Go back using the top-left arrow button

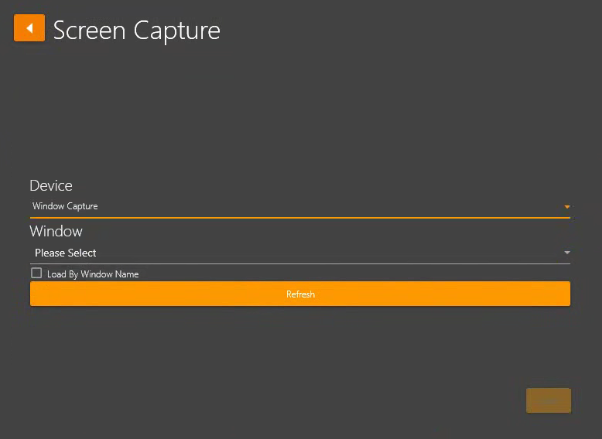[x=29, y=28]
